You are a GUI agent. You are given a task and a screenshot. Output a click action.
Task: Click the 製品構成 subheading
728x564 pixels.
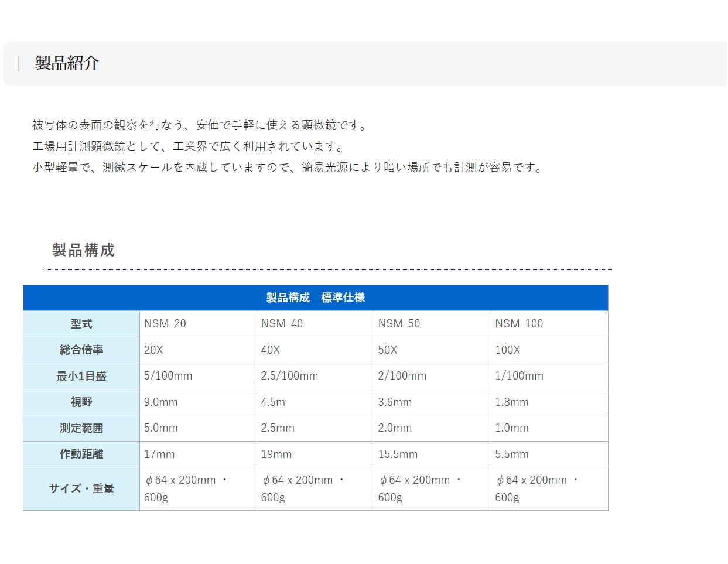click(83, 250)
